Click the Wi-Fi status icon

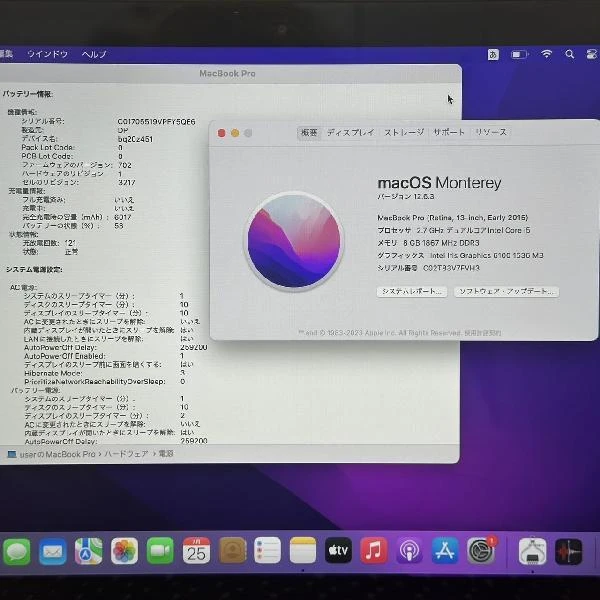coord(546,53)
